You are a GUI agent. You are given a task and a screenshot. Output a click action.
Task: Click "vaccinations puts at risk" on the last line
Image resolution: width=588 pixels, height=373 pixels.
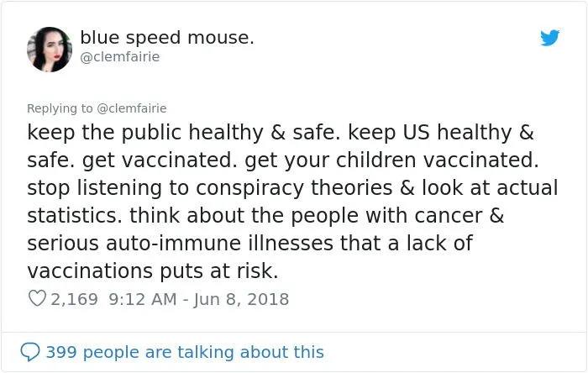point(152,271)
